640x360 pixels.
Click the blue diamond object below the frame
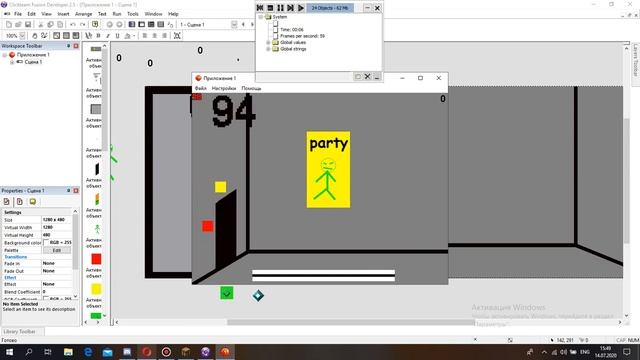point(258,295)
